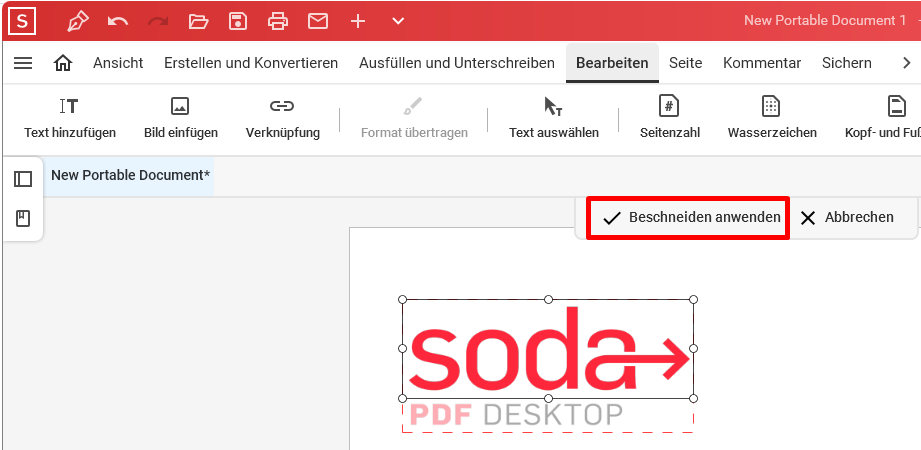Click top-center crop handle
The width and height of the screenshot is (921, 450).
tap(548, 300)
